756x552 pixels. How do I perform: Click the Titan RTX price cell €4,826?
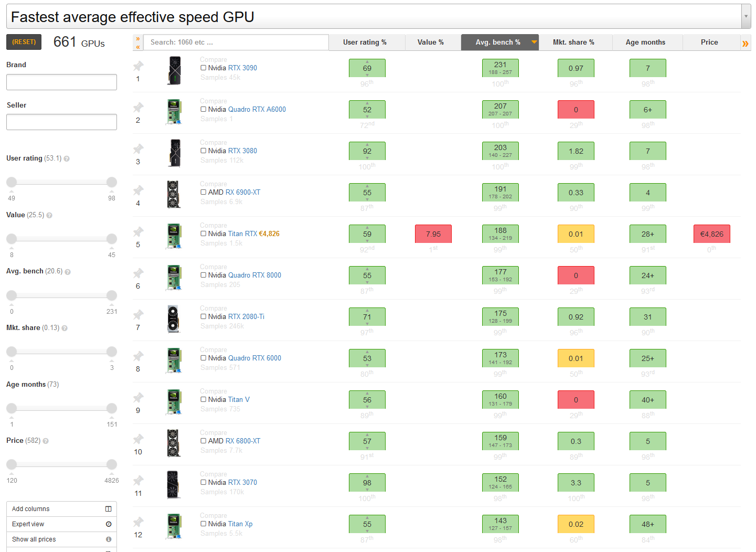pos(712,234)
